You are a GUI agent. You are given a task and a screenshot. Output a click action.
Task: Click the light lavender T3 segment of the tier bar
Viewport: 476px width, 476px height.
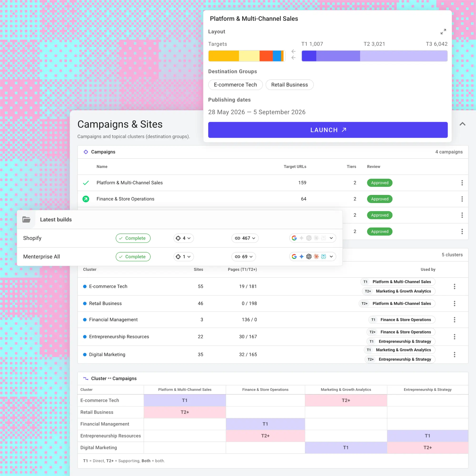pyautogui.click(x=404, y=56)
